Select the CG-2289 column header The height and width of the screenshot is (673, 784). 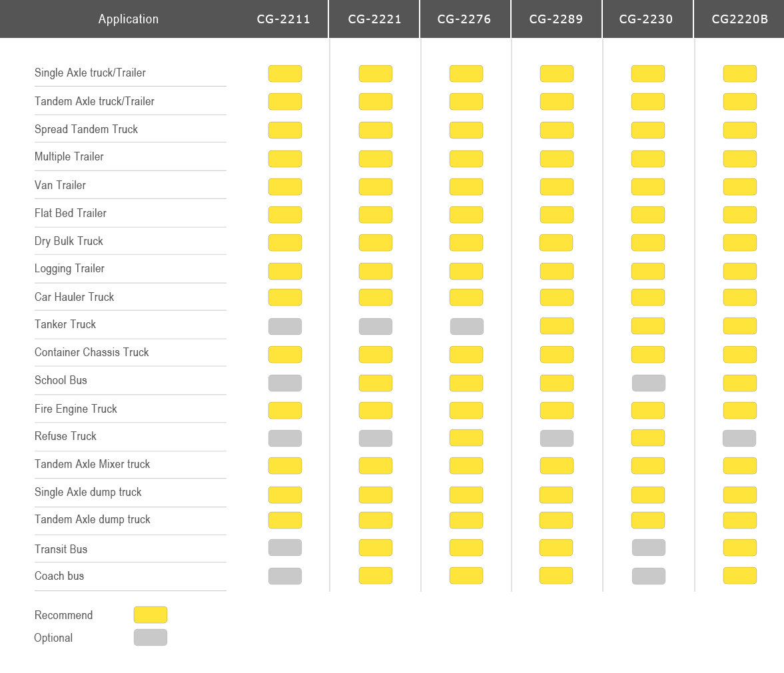point(556,19)
